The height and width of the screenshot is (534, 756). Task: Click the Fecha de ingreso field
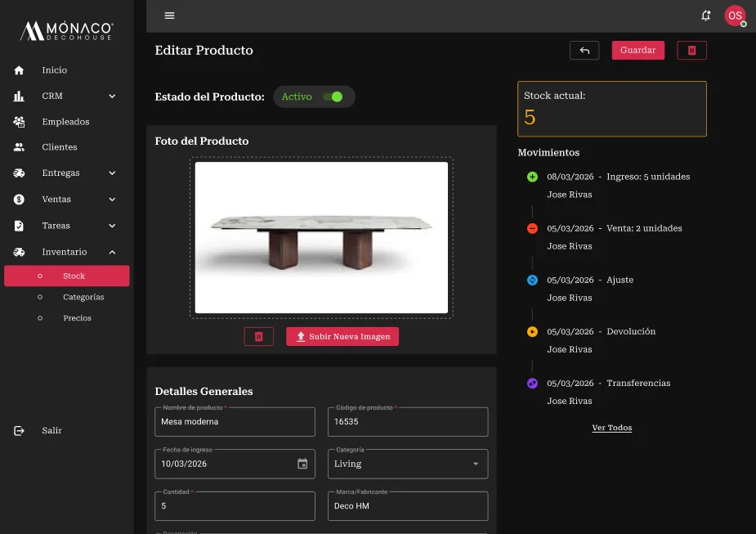tap(235, 464)
